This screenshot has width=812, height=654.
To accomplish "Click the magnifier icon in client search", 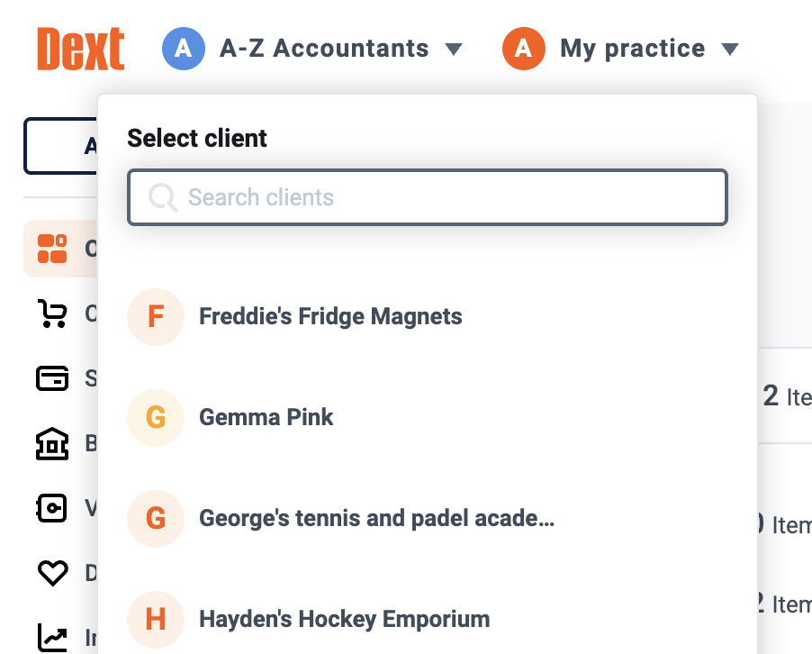I will coord(163,197).
